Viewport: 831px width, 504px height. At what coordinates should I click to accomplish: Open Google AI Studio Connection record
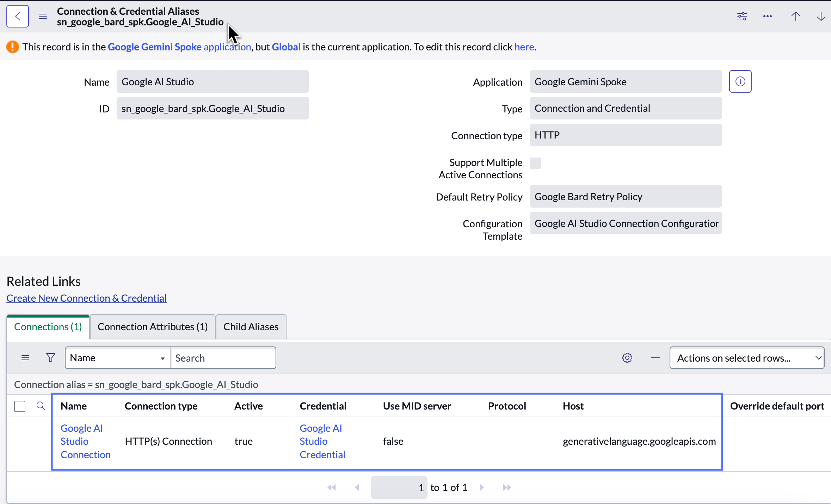point(85,441)
